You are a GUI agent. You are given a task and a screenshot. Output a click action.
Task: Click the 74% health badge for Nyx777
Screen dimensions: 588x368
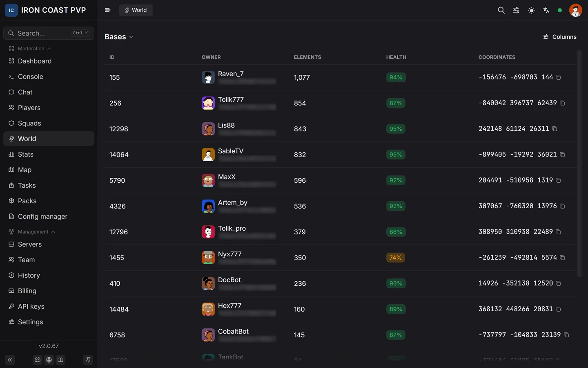(x=396, y=258)
